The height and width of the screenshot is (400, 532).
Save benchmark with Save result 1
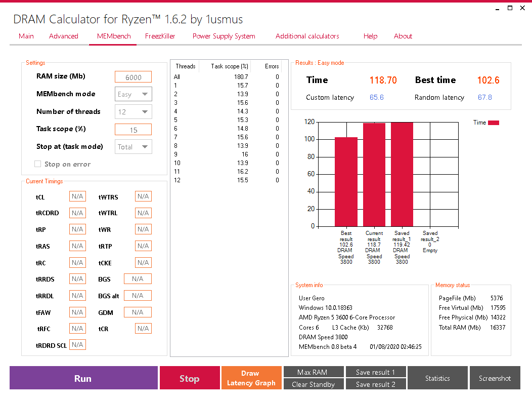pos(376,372)
